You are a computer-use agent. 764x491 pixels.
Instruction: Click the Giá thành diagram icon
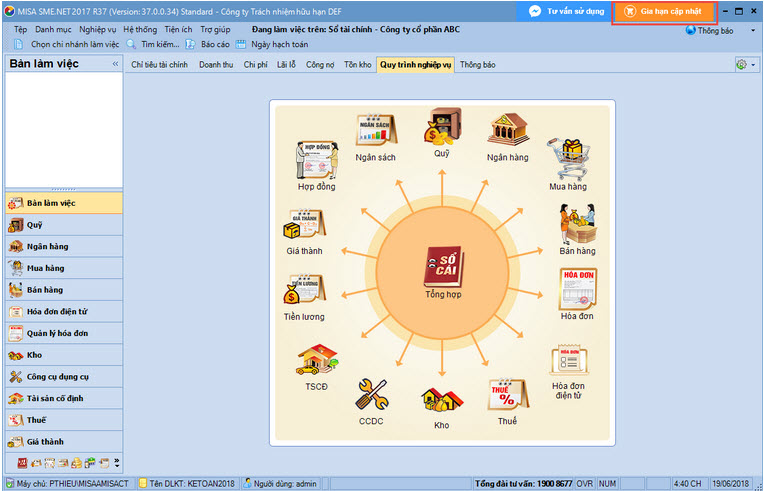[x=303, y=226]
